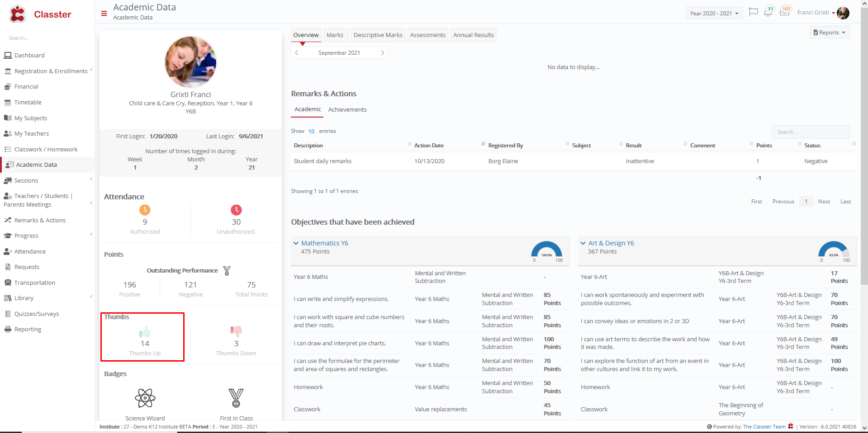Image resolution: width=868 pixels, height=433 pixels.
Task: Open the flag notifications icon
Action: [753, 12]
